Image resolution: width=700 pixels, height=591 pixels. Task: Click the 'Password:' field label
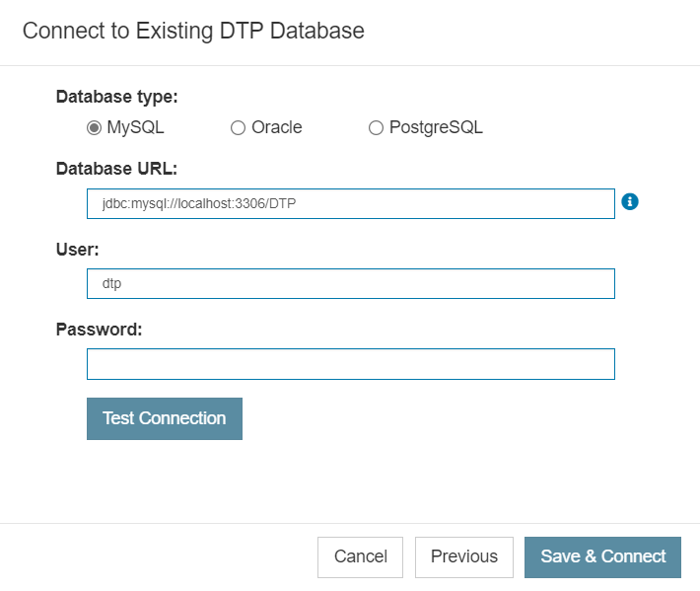click(x=100, y=330)
